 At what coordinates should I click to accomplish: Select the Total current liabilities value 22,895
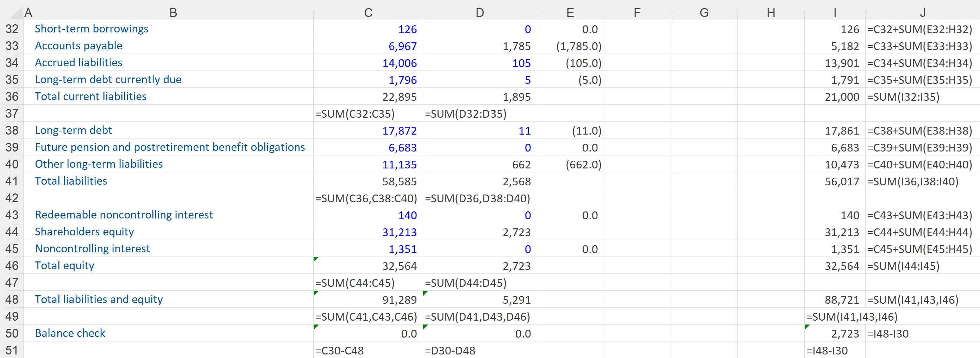[399, 97]
